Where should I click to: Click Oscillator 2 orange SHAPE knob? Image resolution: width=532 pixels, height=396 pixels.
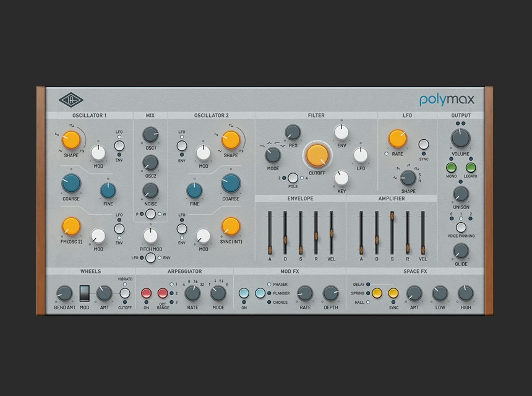coord(231,140)
